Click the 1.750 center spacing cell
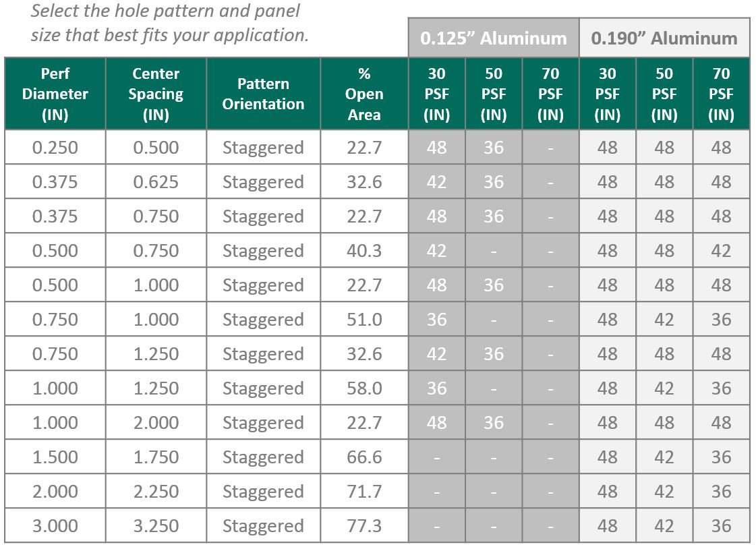Image resolution: width=756 pixels, height=551 pixels. coord(156,457)
